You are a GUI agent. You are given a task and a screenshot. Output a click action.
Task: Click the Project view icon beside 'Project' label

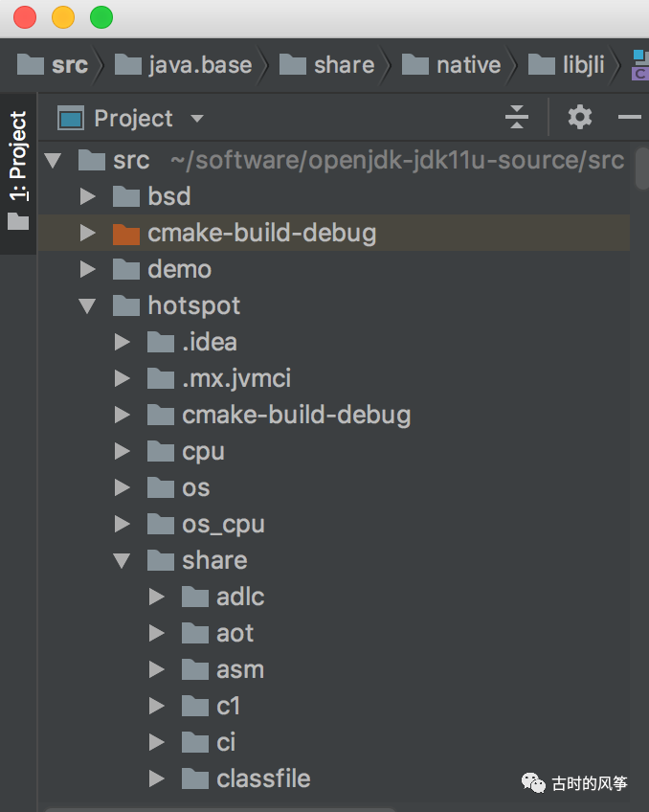click(x=72, y=118)
